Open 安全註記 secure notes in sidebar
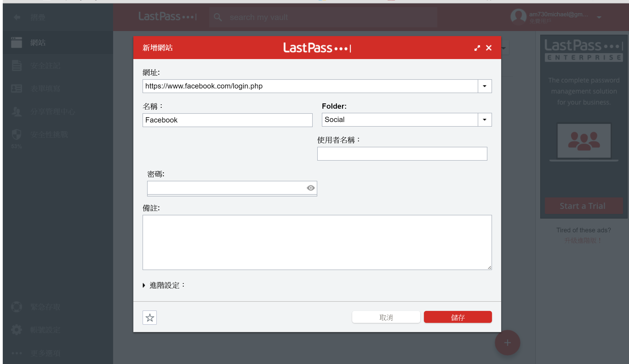The width and height of the screenshot is (629, 364). [x=58, y=66]
